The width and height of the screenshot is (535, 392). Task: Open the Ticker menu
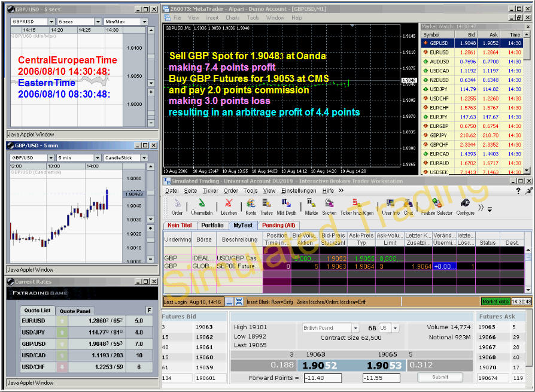pos(211,191)
